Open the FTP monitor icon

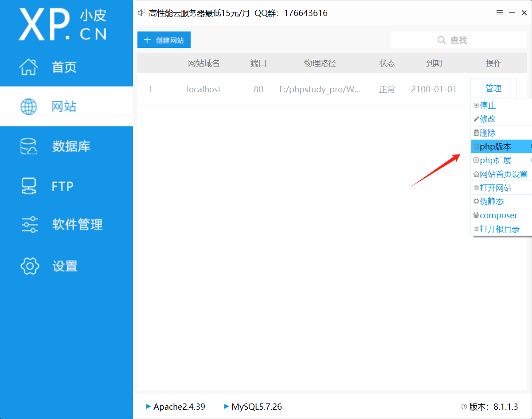tap(29, 186)
